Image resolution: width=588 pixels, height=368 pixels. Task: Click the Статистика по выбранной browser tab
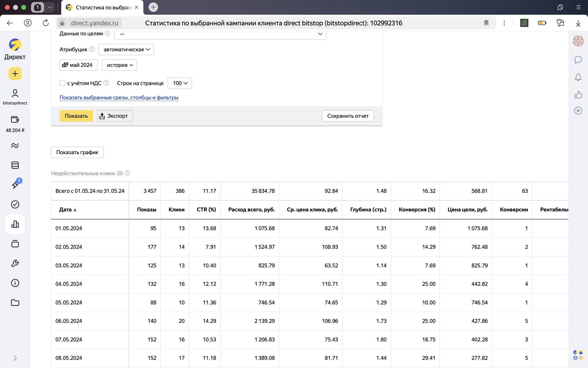pos(102,7)
